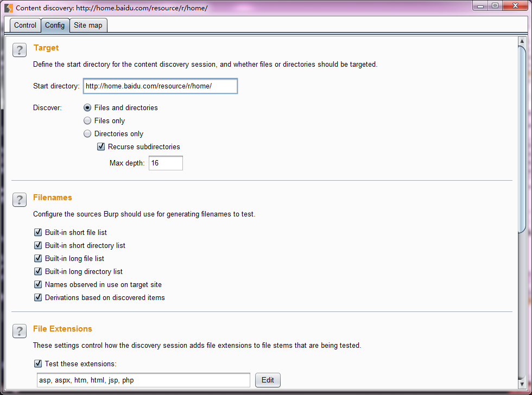532x395 pixels.
Task: Click the Burp icon in title bar
Action: click(x=9, y=8)
